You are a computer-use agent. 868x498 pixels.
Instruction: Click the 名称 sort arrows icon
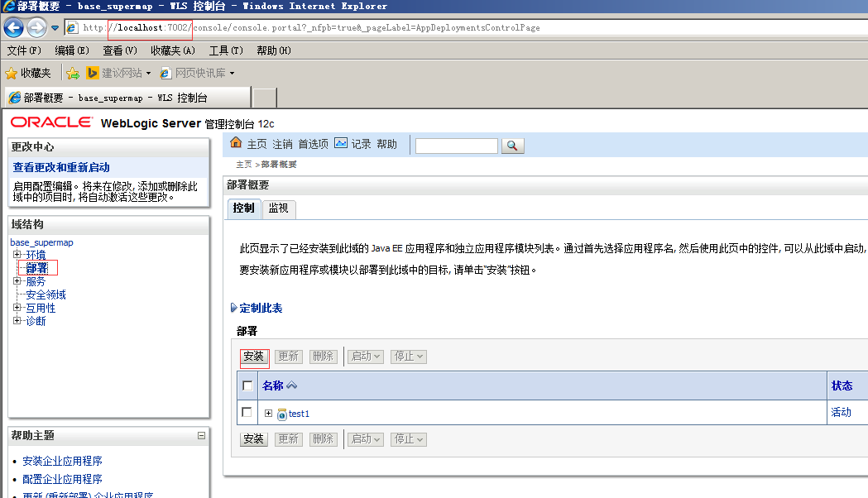tap(292, 385)
